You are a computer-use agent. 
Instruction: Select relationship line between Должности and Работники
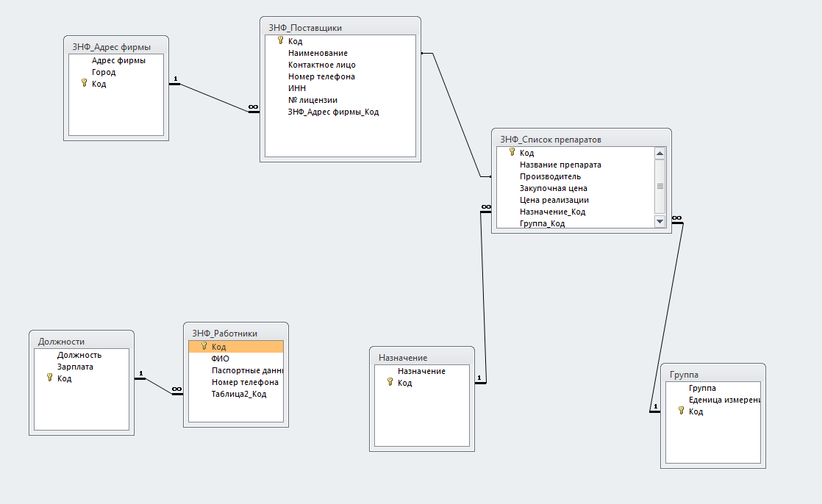tap(159, 386)
